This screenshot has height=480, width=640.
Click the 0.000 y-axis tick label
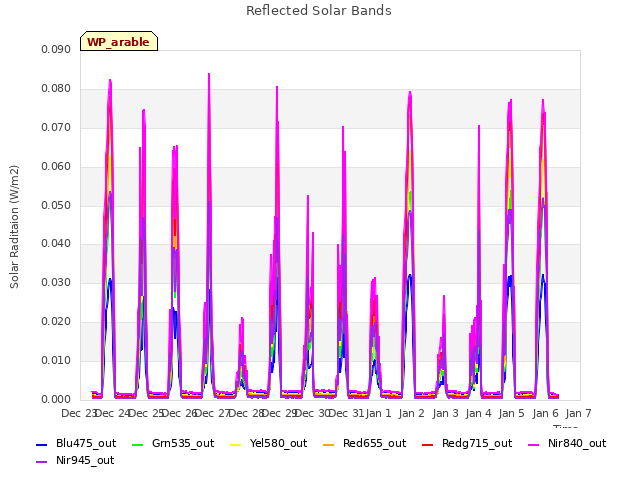point(56,399)
